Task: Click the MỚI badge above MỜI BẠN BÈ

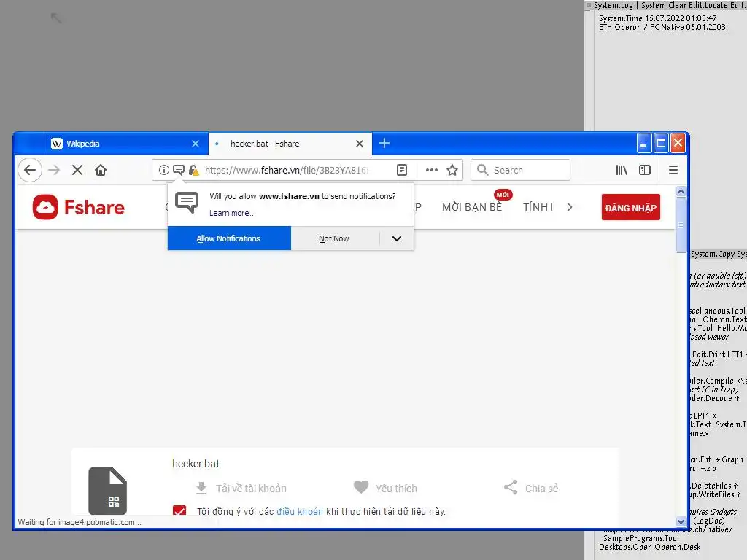Action: (503, 194)
